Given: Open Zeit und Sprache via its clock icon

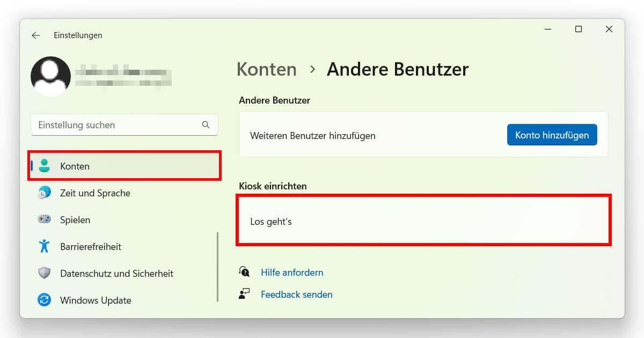Looking at the screenshot, I should point(44,193).
